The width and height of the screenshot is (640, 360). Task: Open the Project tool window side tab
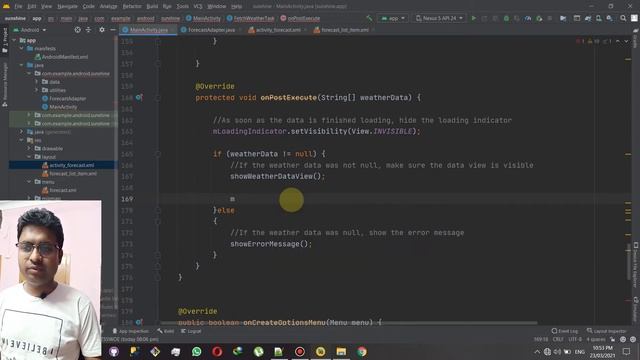click(5, 40)
